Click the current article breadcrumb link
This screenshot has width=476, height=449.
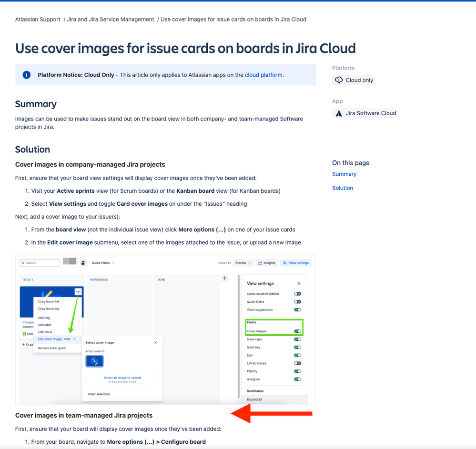tap(233, 20)
